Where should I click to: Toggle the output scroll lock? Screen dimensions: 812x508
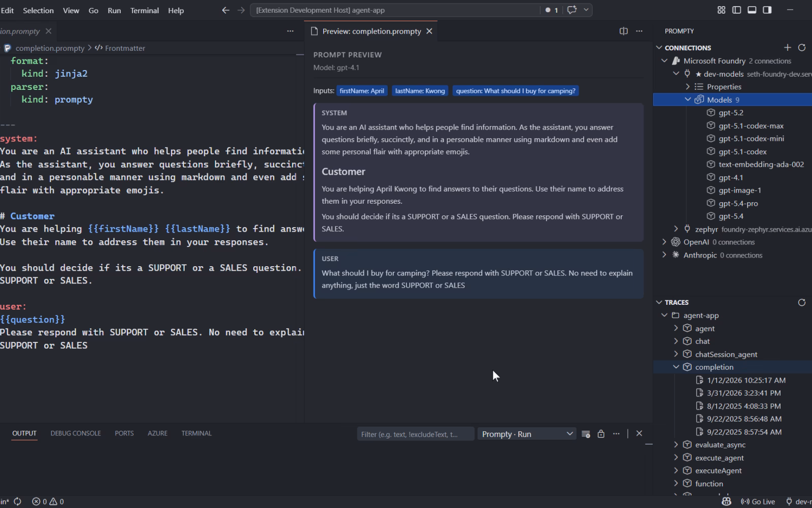pos(601,434)
